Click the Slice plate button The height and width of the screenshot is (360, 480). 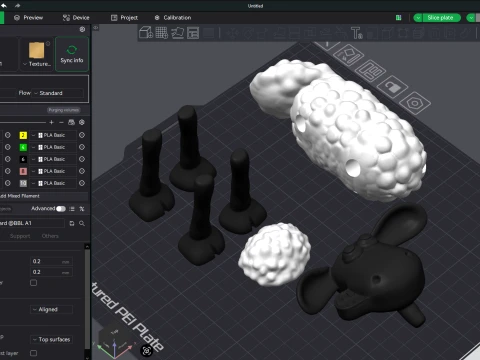click(x=440, y=18)
